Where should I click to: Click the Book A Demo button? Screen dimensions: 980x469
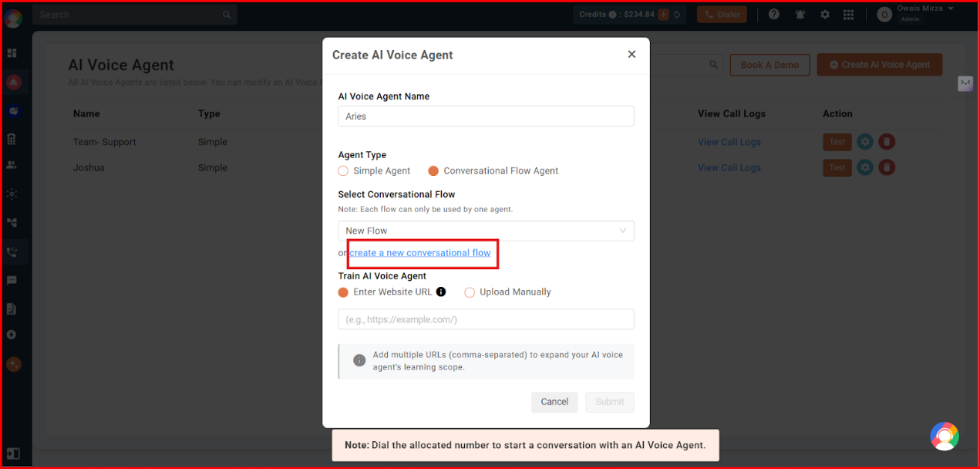[770, 65]
